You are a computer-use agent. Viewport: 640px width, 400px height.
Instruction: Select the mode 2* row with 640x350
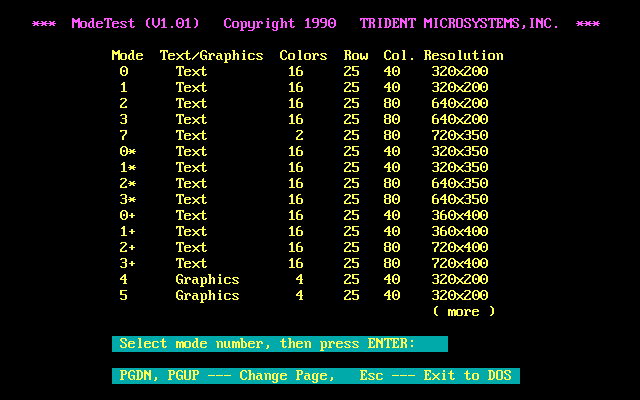300,184
